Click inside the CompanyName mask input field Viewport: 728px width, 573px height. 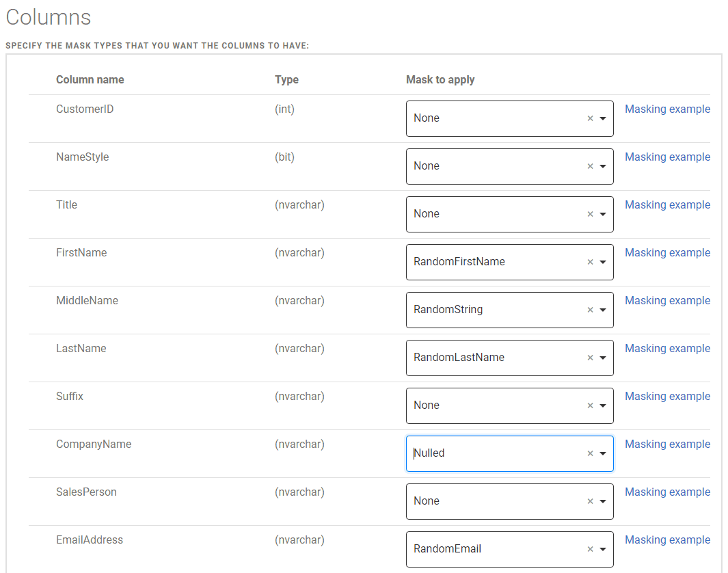(x=492, y=453)
